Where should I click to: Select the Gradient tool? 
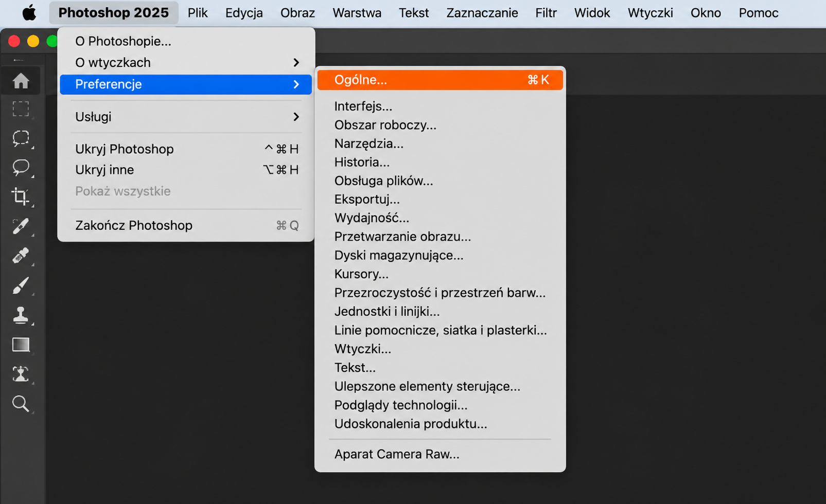click(21, 345)
